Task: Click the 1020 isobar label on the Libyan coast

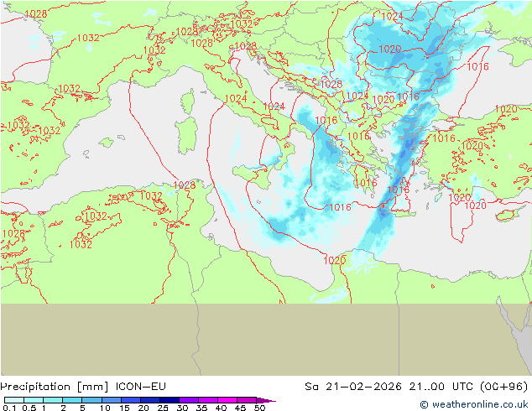Action: [x=335, y=260]
